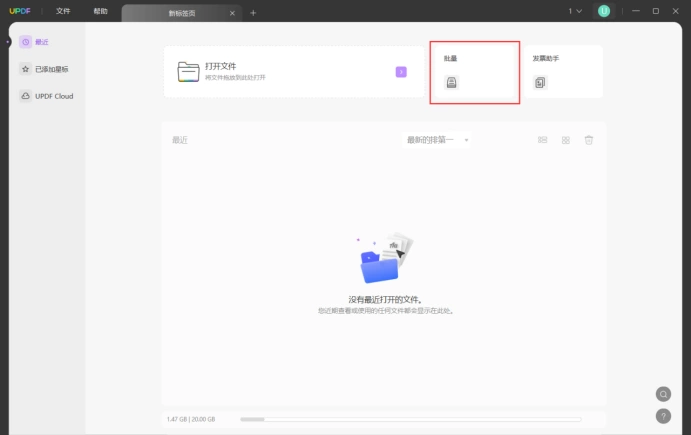Click the search magnifier floating button

(x=663, y=394)
